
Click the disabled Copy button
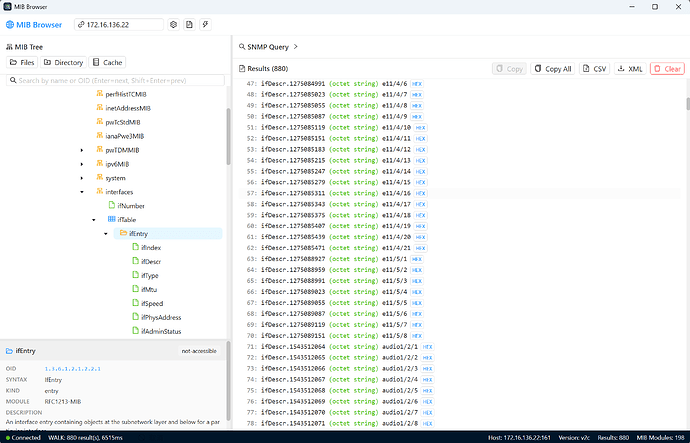[509, 69]
